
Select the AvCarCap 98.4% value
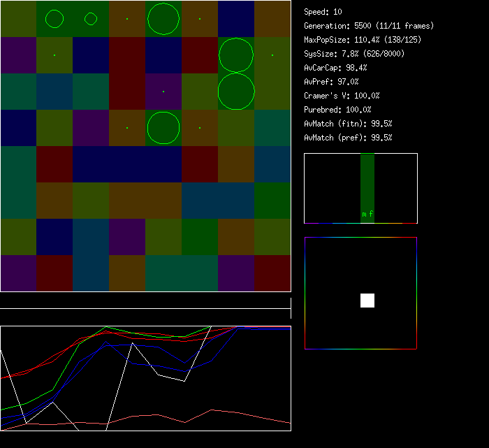point(336,68)
